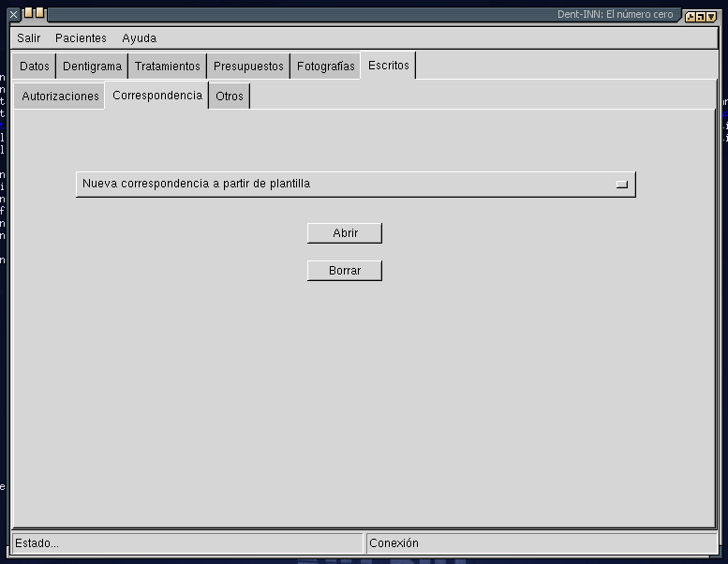Open the Salir menu
The image size is (728, 564).
[29, 38]
